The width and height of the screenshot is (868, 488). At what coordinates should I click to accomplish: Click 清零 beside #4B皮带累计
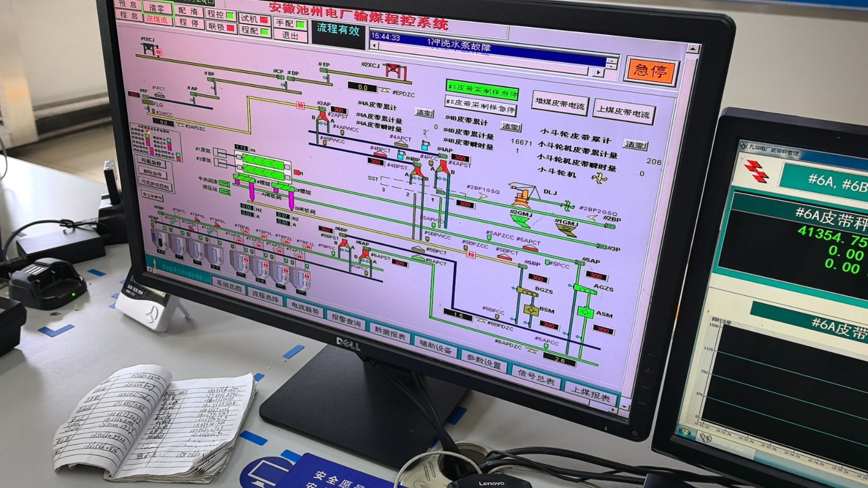point(510,126)
